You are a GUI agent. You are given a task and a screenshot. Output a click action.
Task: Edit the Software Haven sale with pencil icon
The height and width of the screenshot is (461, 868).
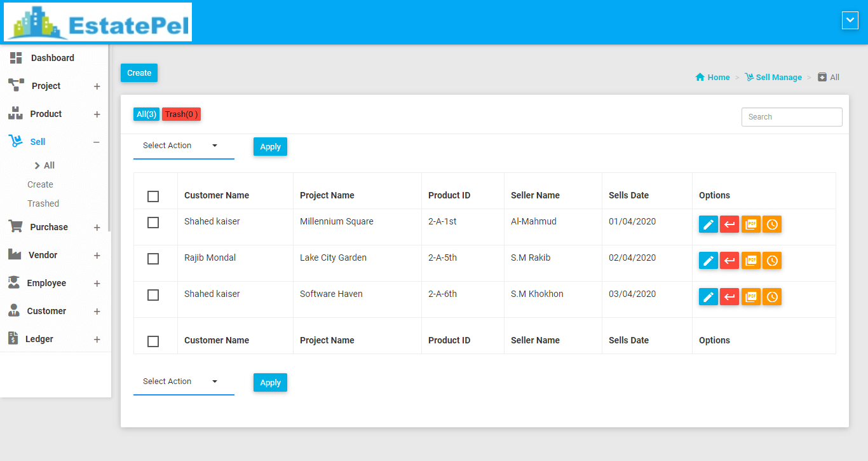click(x=709, y=297)
